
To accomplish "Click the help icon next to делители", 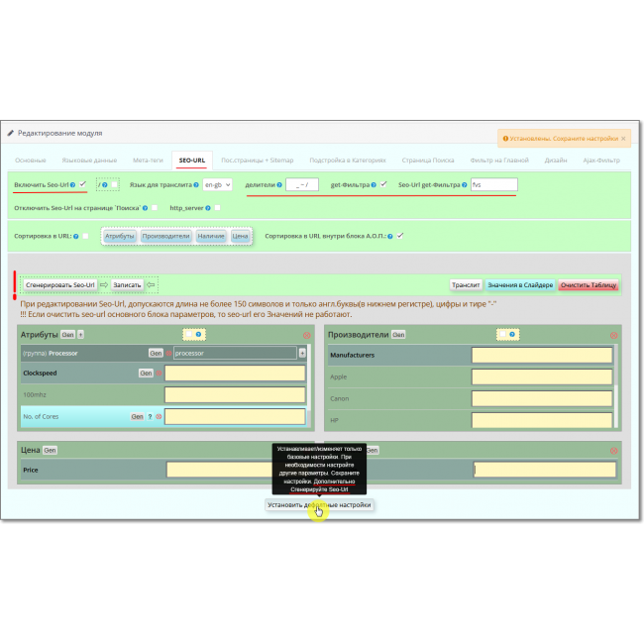I will pos(279,185).
